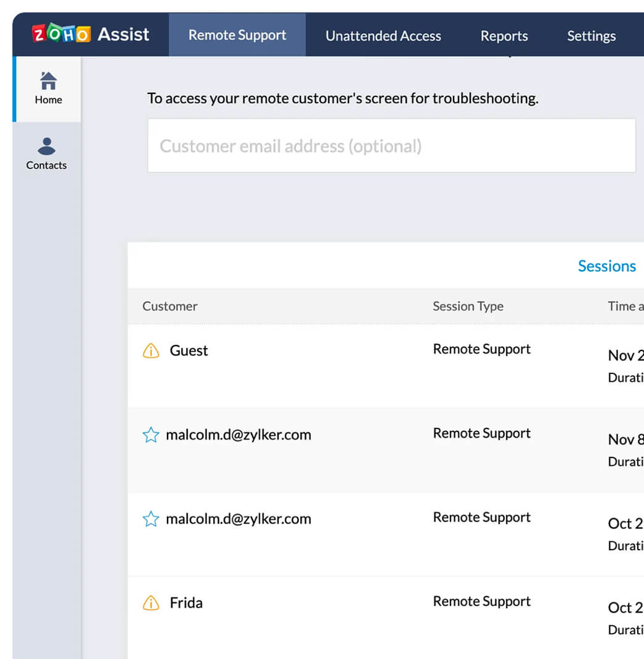Go to the Reports tab
644x659 pixels.
click(x=504, y=36)
